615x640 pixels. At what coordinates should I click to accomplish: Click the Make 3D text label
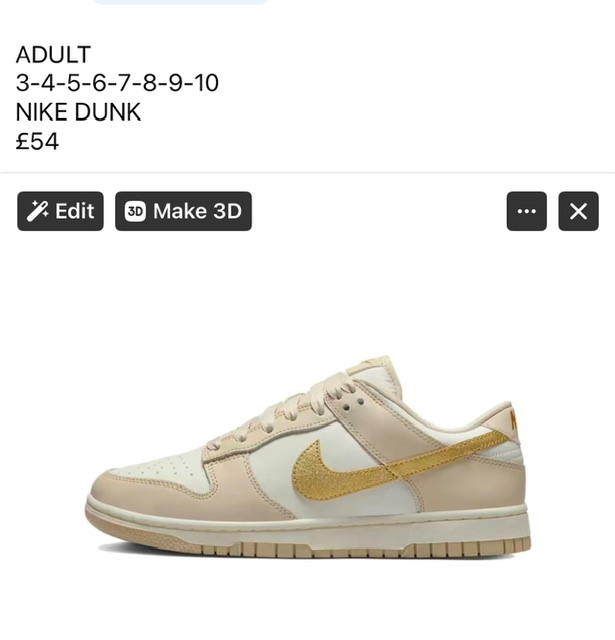pos(198,211)
